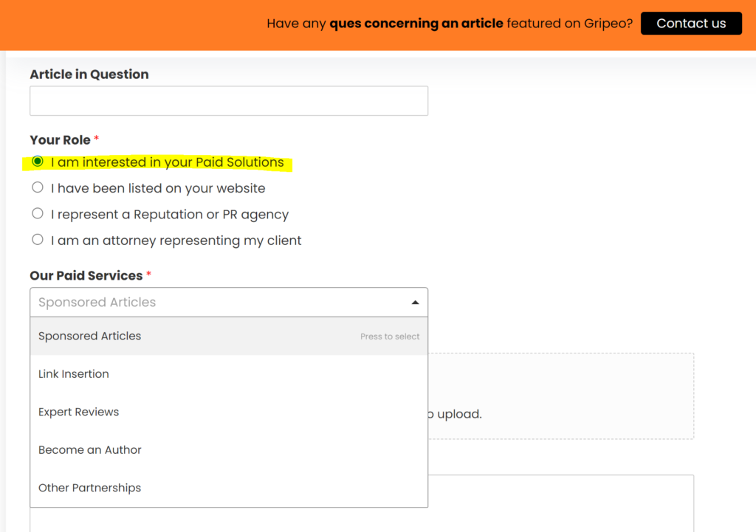This screenshot has width=756, height=532.
Task: Choose Become an Author list option
Action: (90, 450)
